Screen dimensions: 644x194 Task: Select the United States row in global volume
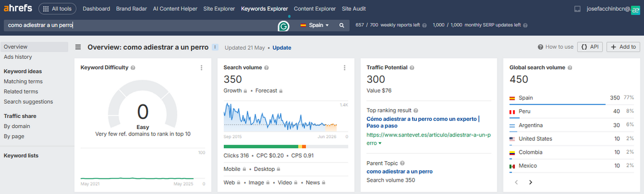[x=571, y=139]
